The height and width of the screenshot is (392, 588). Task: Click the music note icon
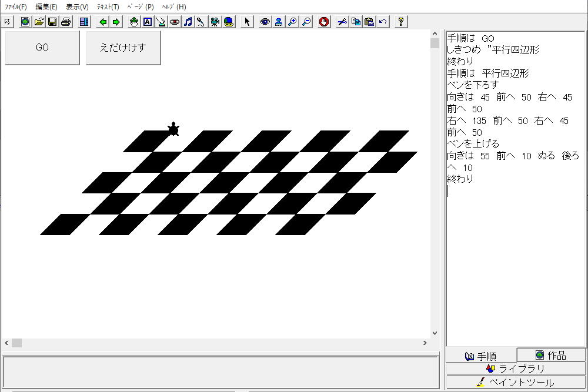188,22
